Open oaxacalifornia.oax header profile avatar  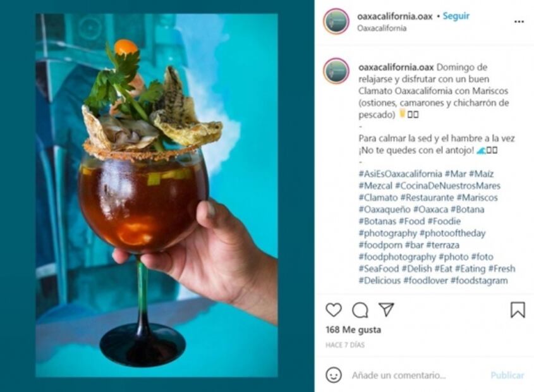click(x=336, y=21)
